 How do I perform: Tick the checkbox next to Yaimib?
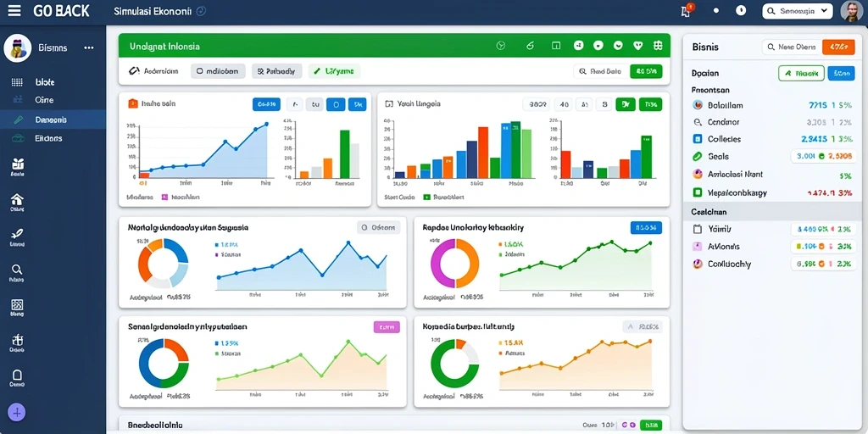pyautogui.click(x=698, y=229)
